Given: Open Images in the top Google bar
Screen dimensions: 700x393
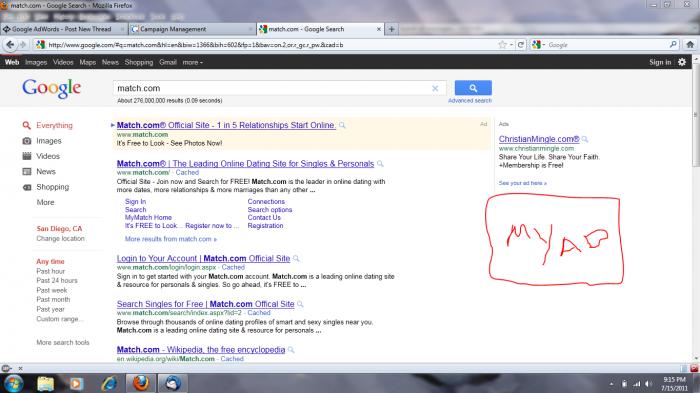Looking at the screenshot, I should coord(36,63).
